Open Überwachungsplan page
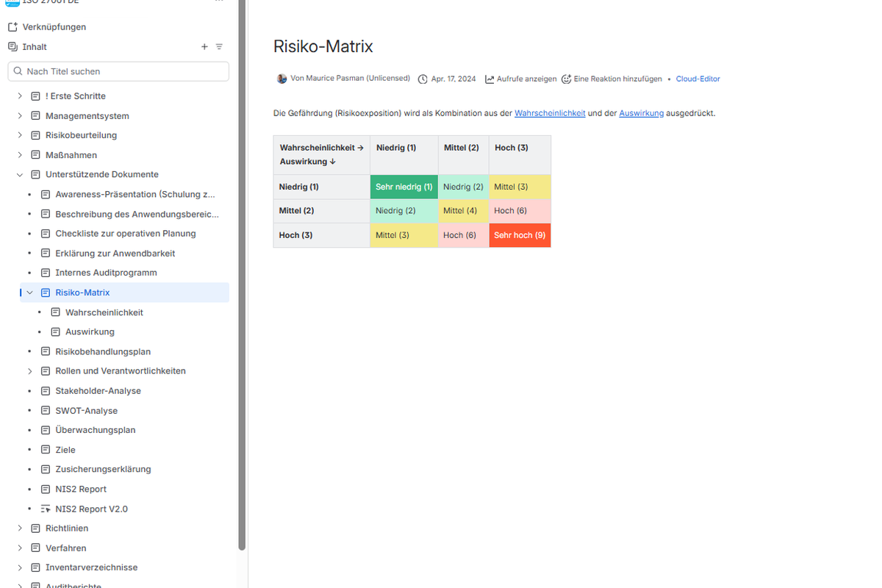 click(x=96, y=430)
